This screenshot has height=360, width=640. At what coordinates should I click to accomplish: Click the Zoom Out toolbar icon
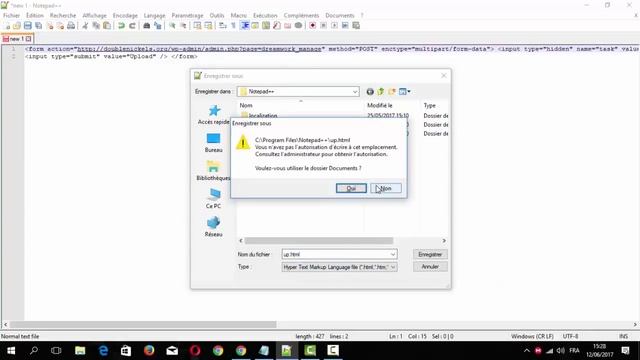tap(183, 26)
